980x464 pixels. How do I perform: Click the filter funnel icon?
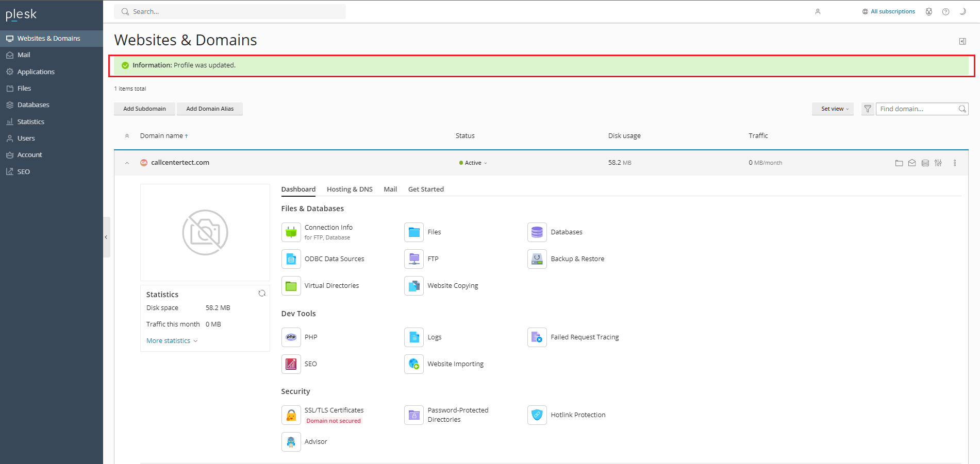868,109
